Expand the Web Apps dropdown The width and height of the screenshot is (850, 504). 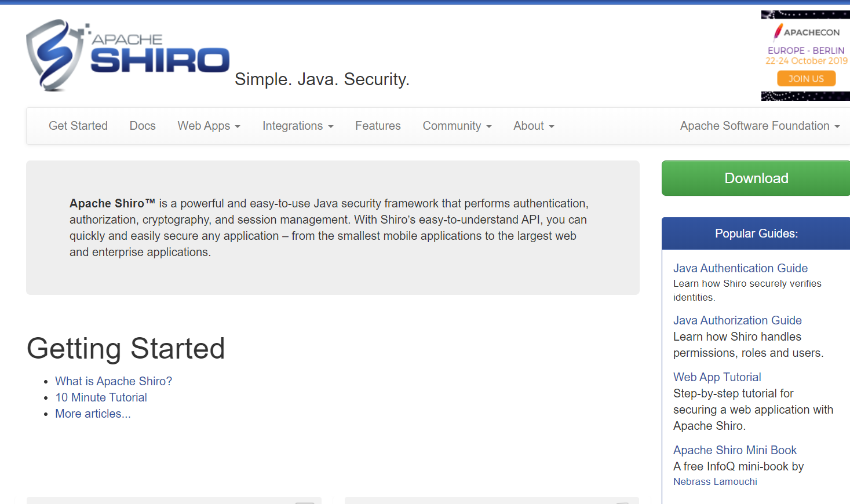tap(209, 126)
